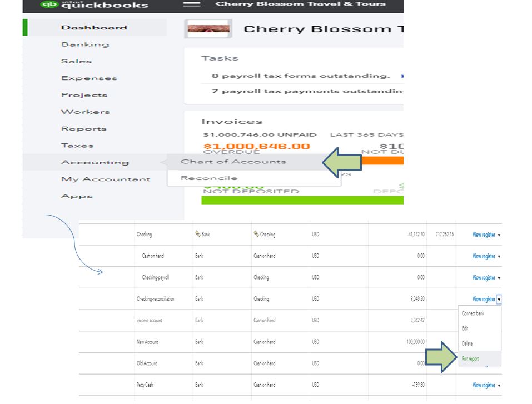532x404 pixels.
Task: Click '7 payroll tax payments outstanding' task
Action: pos(307,91)
